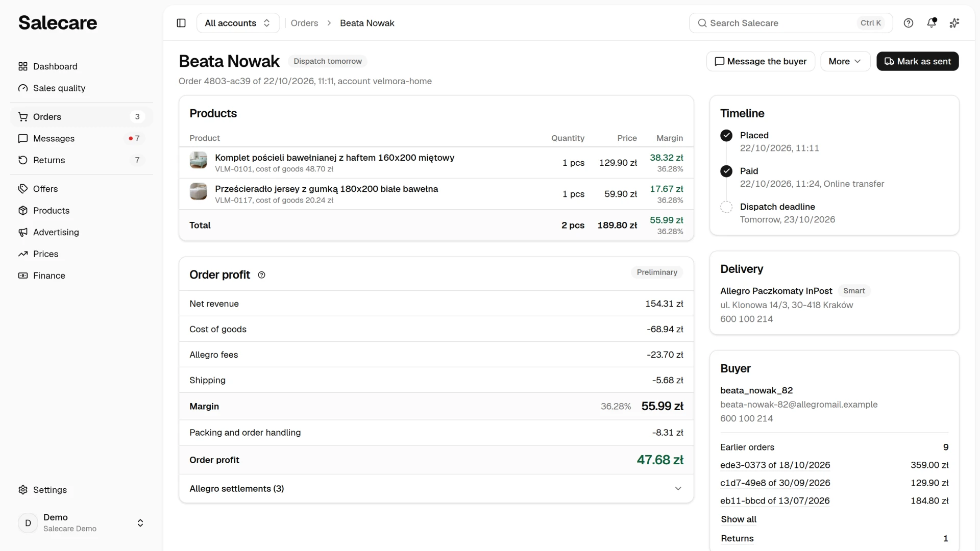Expand Allegro settlements (3) section
Screen dimensions: 980x551
pos(436,489)
